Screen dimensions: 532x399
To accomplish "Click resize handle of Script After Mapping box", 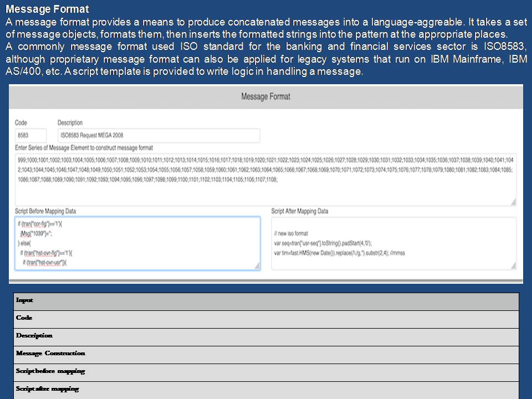I will 513,266.
